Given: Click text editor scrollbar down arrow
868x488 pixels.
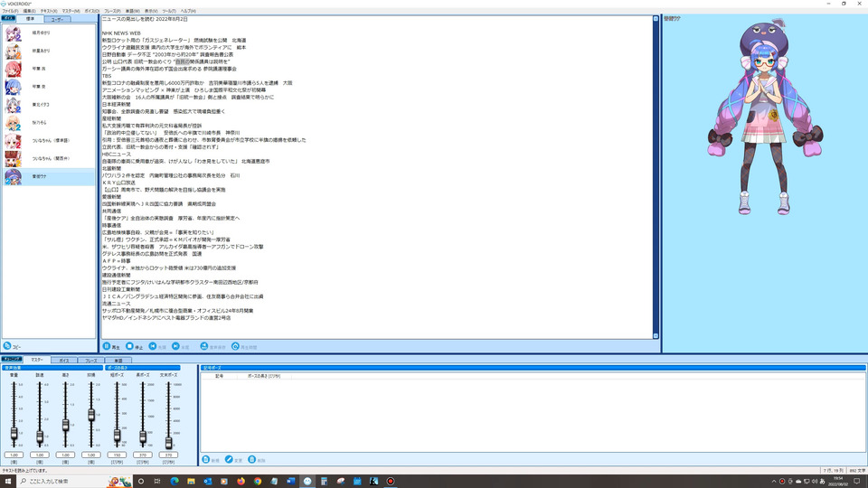Looking at the screenshot, I should [656, 336].
